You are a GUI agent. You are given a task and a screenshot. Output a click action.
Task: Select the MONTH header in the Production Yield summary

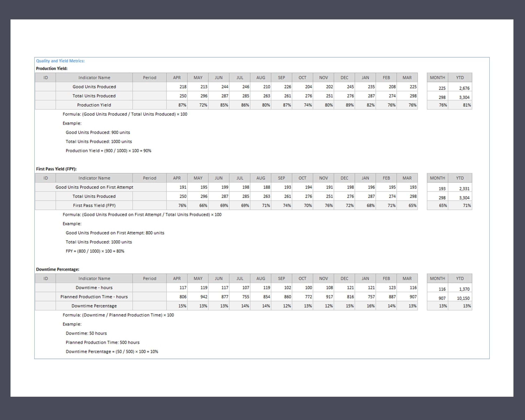point(437,77)
